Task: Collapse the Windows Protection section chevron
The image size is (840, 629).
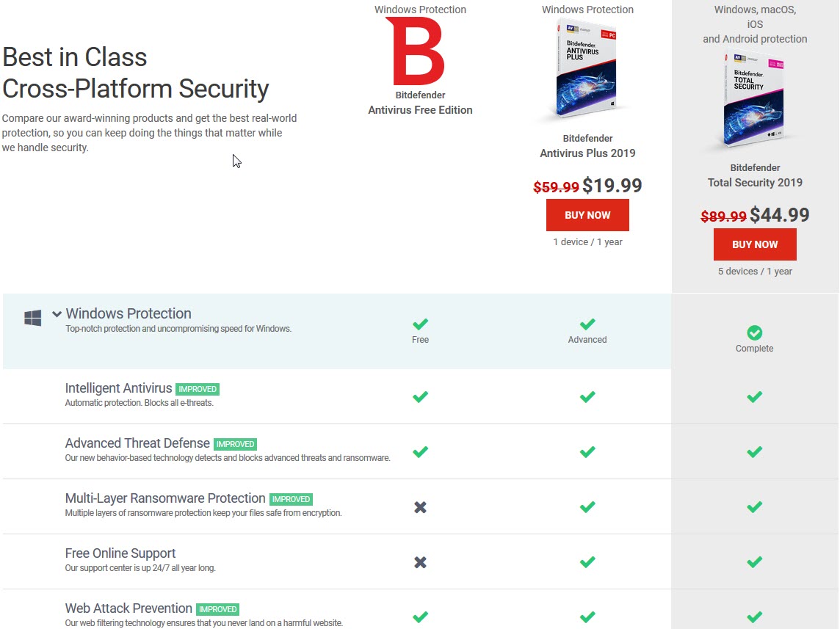Action: 57,314
